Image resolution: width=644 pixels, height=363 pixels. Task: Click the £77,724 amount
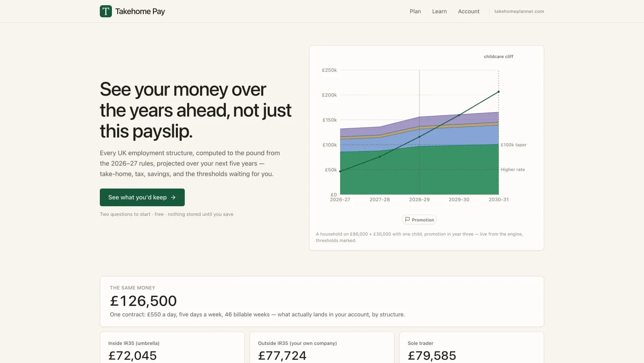tap(282, 355)
